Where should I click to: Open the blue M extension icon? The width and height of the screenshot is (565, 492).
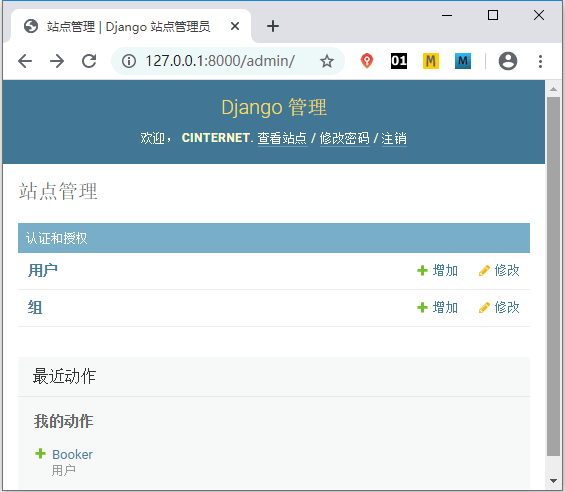point(463,61)
